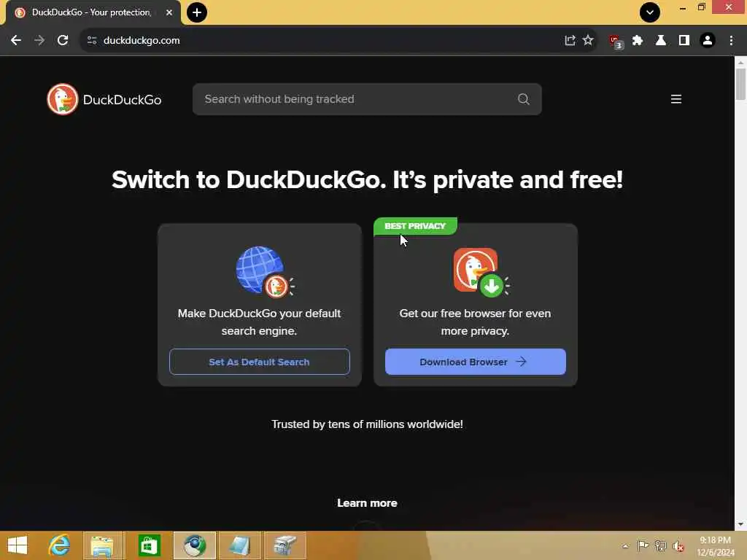Show hidden system tray icons arrow
This screenshot has width=747, height=560.
(625, 545)
